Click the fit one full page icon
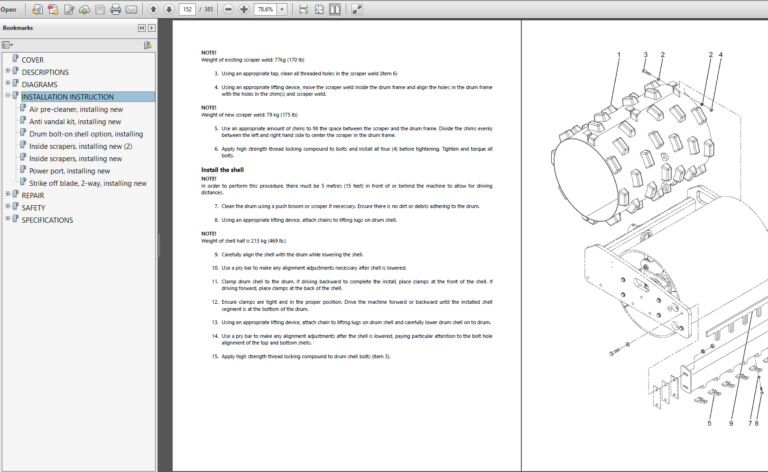Screen dimensions: 768x472 click(x=319, y=9)
